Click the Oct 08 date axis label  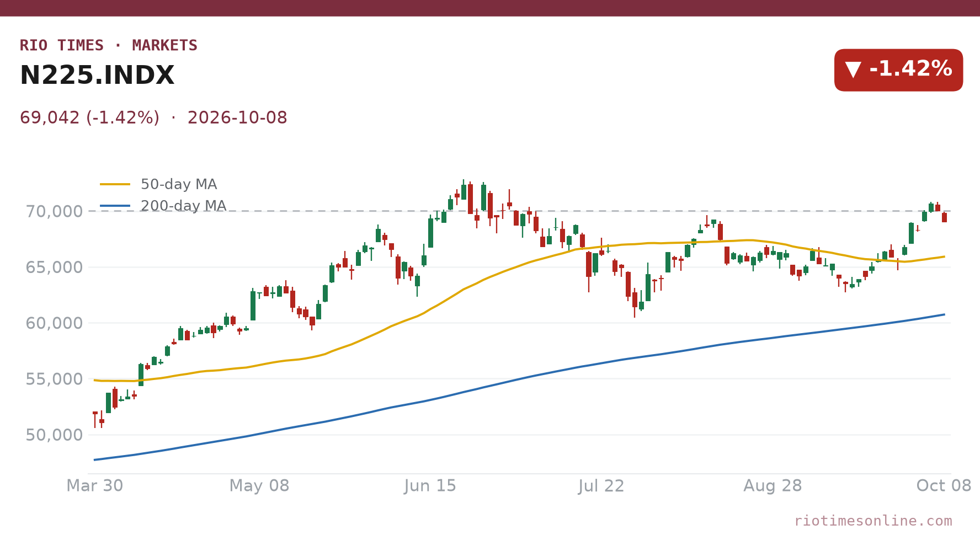click(944, 486)
